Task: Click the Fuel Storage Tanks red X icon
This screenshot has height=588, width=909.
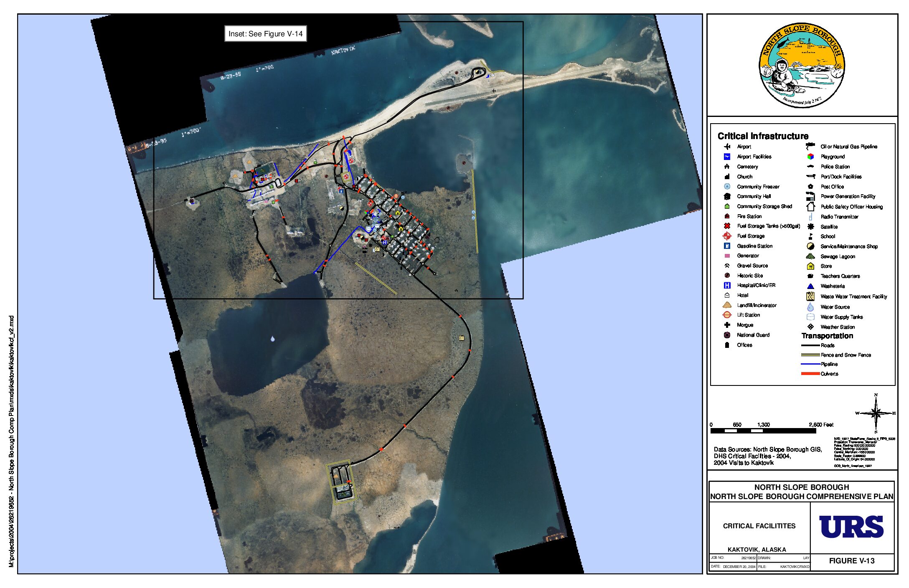Action: tap(727, 226)
